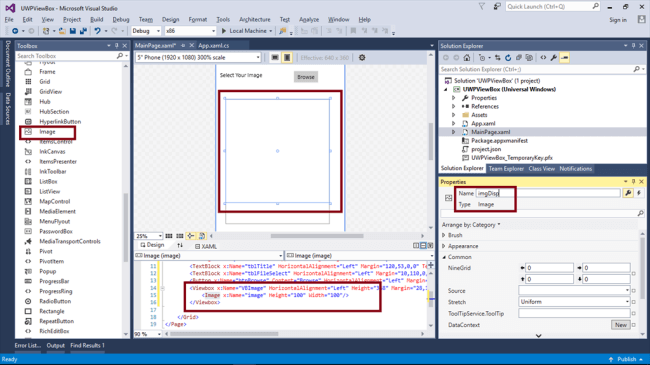650x365 pixels.
Task: Switch to the XAML pane tab
Action: point(206,246)
